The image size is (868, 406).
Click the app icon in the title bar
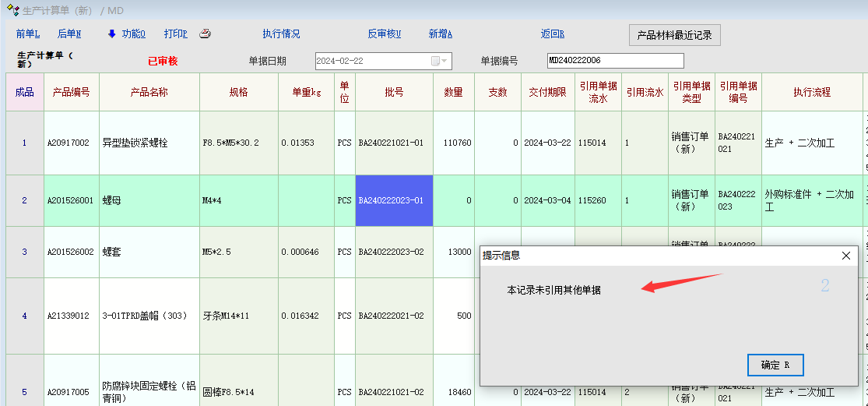[12, 11]
